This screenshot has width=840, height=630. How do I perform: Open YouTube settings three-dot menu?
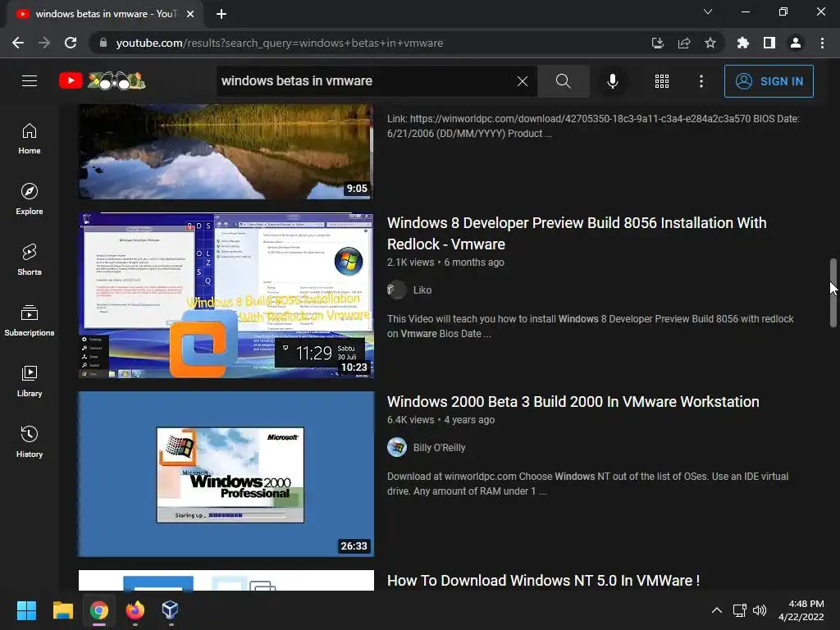(701, 81)
